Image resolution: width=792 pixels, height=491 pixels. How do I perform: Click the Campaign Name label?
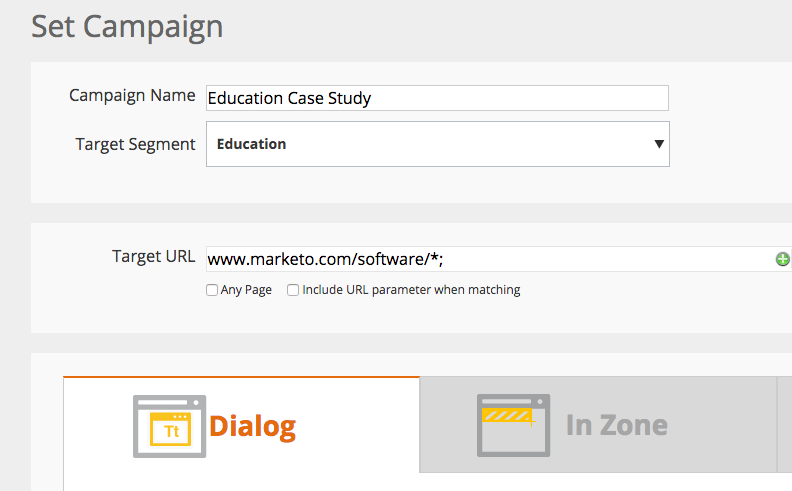tap(132, 95)
